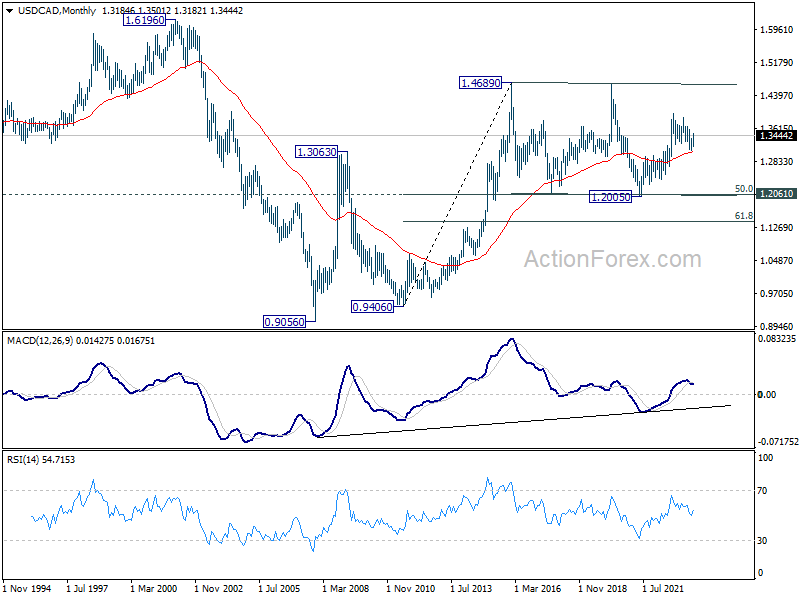This screenshot has width=800, height=600.
Task: Click the 50.0 Fibonacci level label
Action: pos(743,188)
